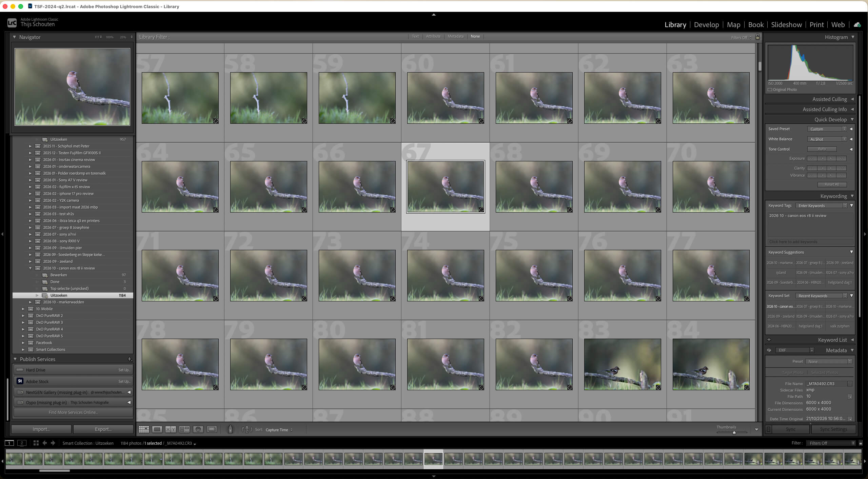Collapse the Navigator panel triangle

click(14, 37)
